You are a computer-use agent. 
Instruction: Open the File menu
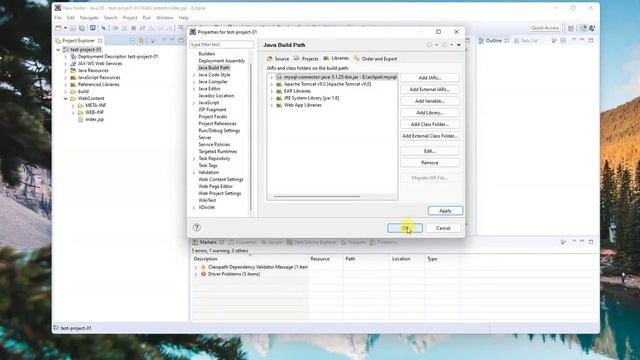pyautogui.click(x=58, y=18)
